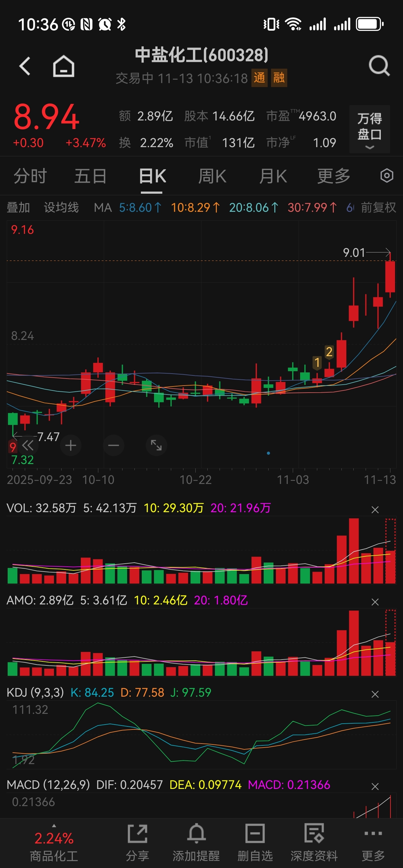Expand chart to fullscreen arrows icon
This screenshot has height=868, width=403.
(156, 445)
